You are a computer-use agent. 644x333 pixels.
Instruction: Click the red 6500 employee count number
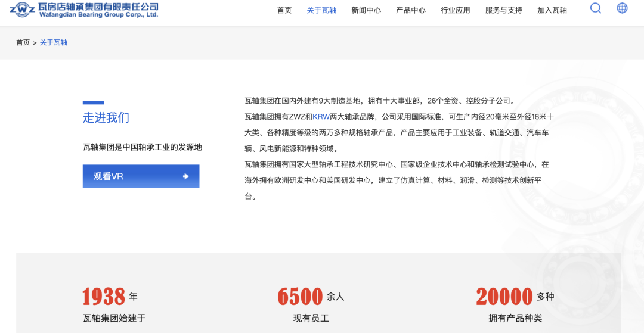click(300, 296)
